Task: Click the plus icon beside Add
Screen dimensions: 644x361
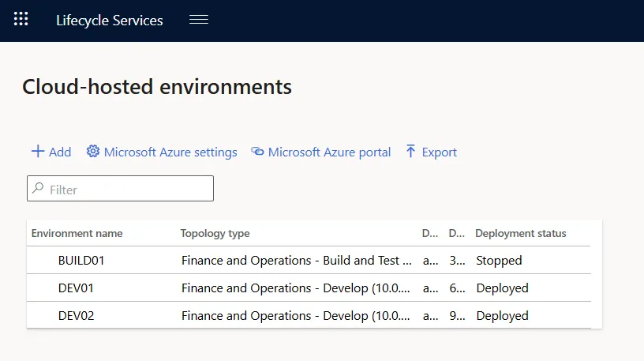Action: pyautogui.click(x=38, y=152)
